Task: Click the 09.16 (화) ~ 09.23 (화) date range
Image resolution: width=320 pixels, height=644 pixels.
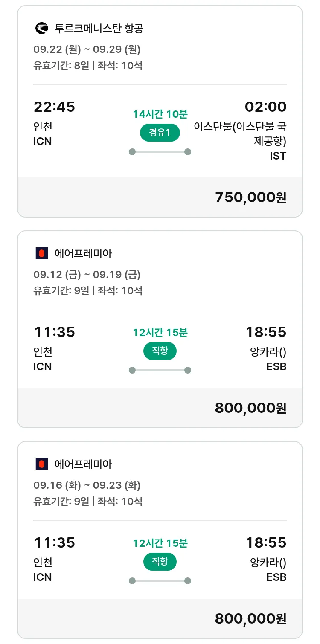Action: click(87, 485)
